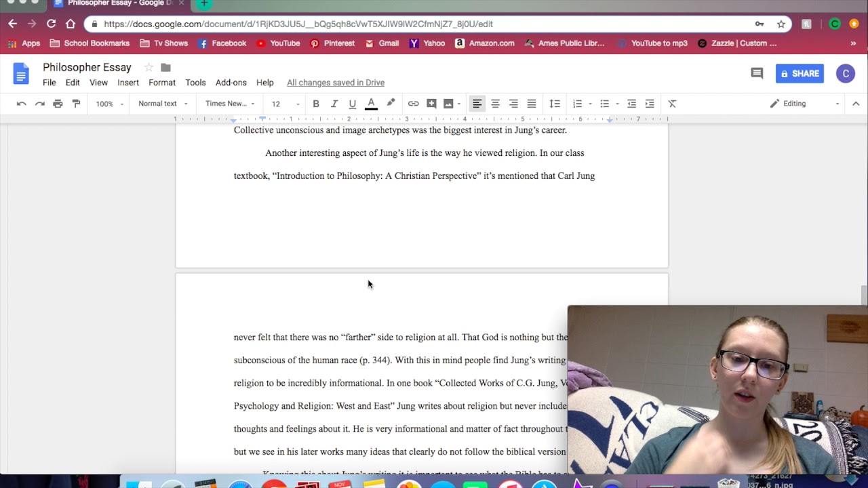Star the Philosopher Essay document
The width and height of the screenshot is (868, 488).
tap(148, 68)
